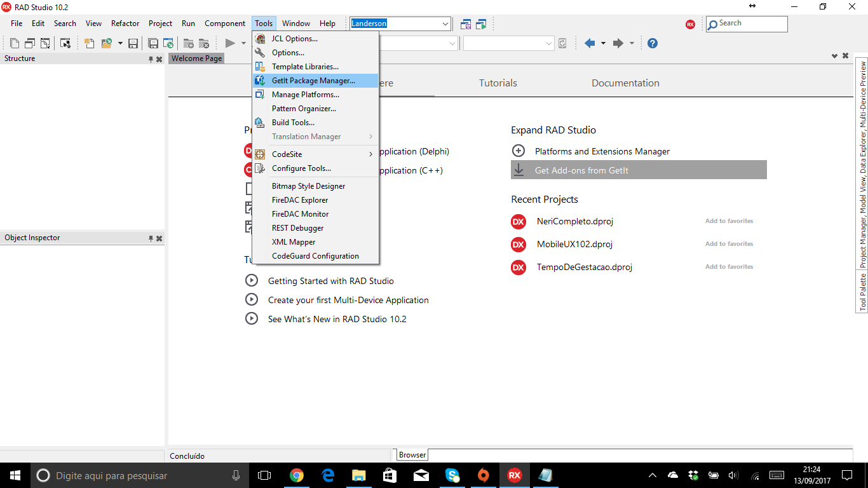Open See What's New in RAD Studio 10.2
The image size is (868, 488).
click(337, 319)
